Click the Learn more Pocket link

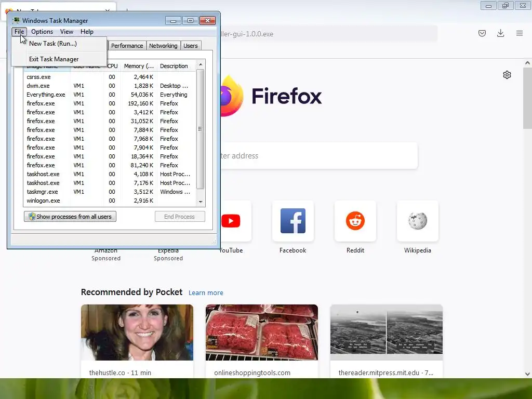(206, 293)
